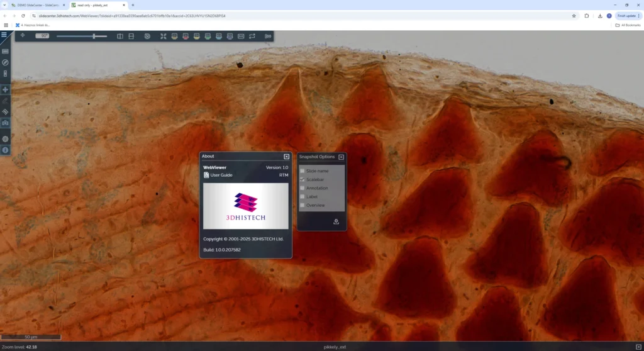Screen dimensions: 644x351
Task: Click the camera snapshot icon in sidebar
Action: click(x=5, y=123)
